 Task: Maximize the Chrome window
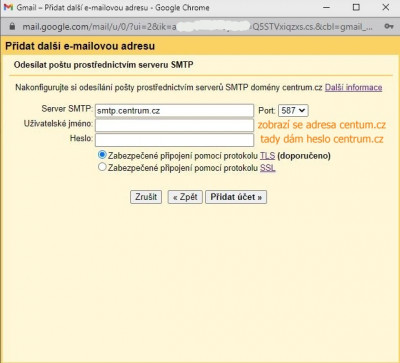(356, 7)
